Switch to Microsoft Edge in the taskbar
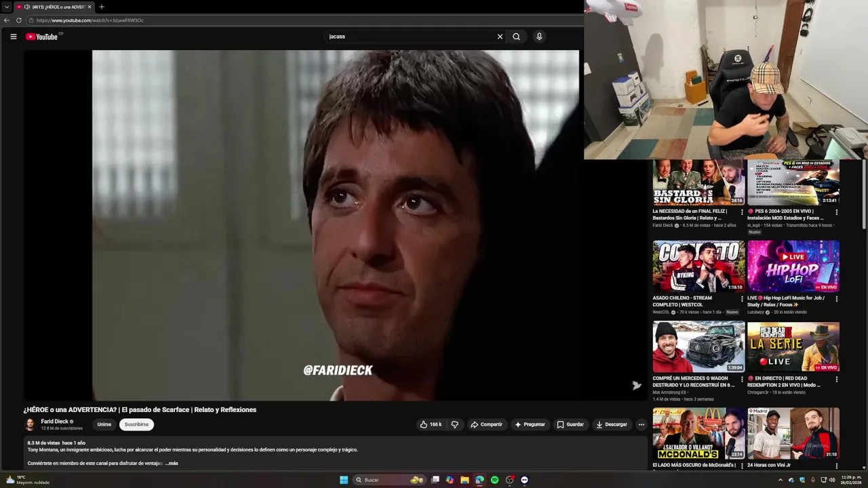The image size is (868, 488). pos(479,480)
